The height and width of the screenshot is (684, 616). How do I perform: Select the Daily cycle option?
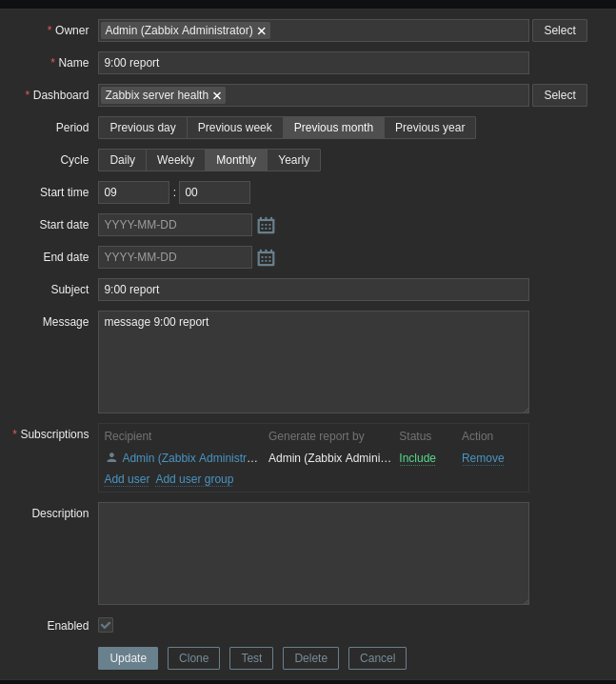click(x=122, y=160)
